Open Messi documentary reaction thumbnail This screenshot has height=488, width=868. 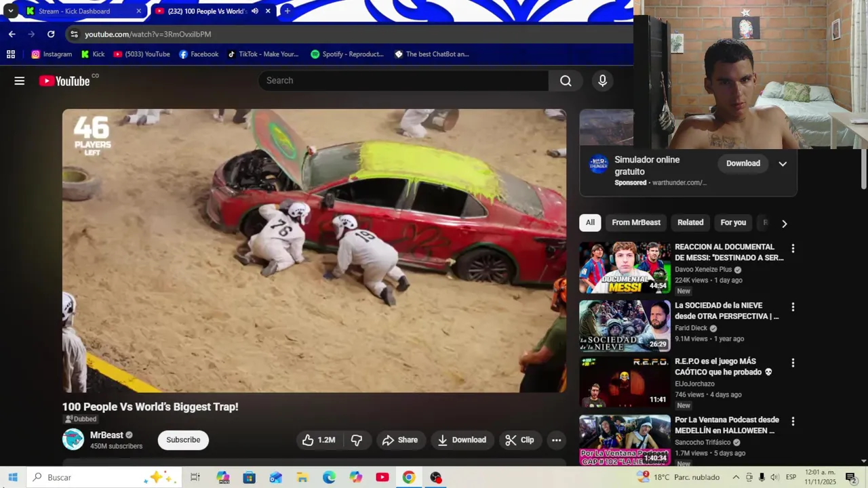point(625,268)
